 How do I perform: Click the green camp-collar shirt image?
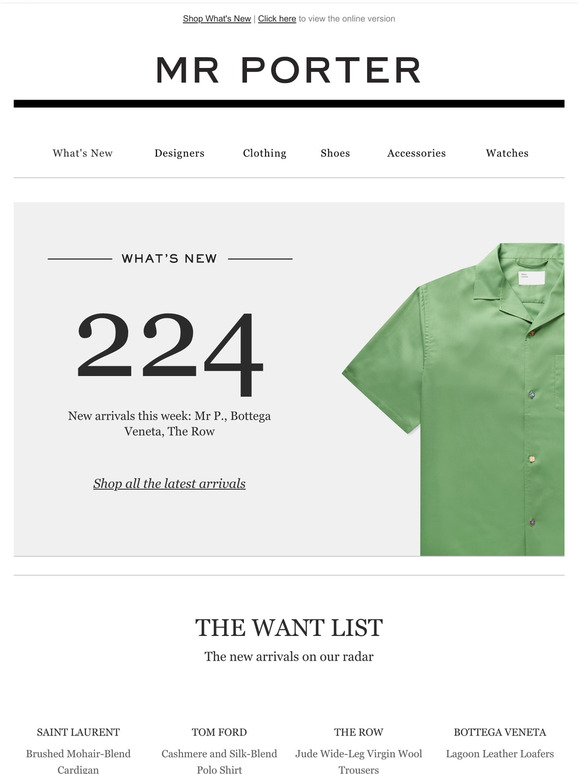453,399
